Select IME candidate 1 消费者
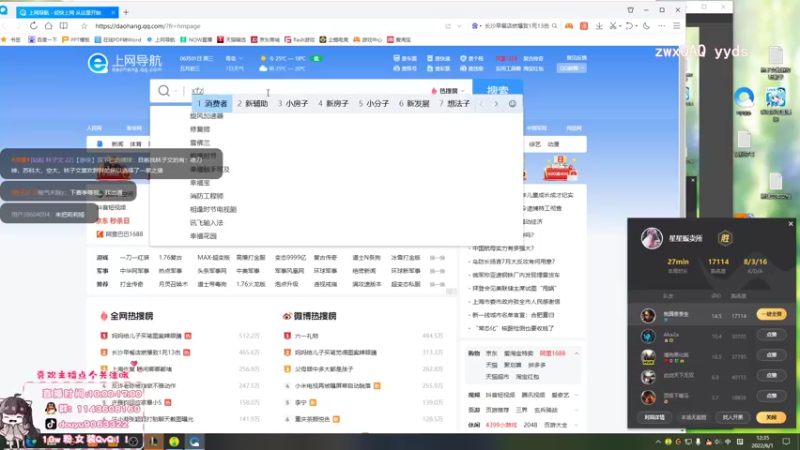 point(212,104)
